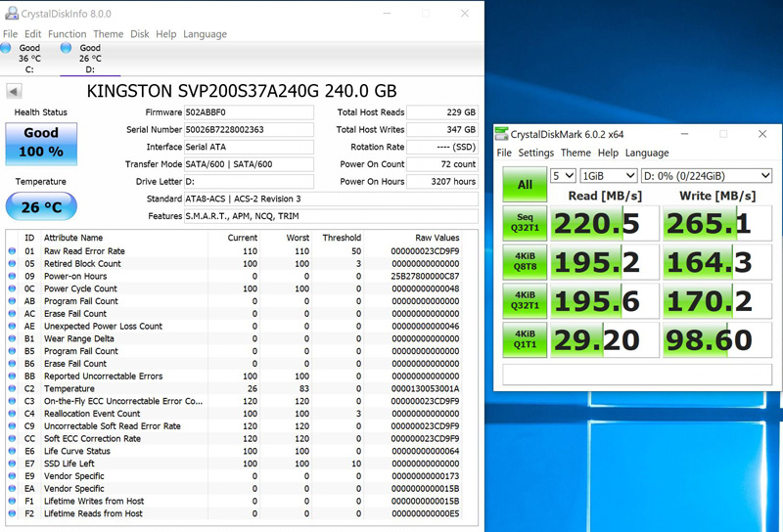Start the Seq Q32T1 benchmark

tap(525, 223)
